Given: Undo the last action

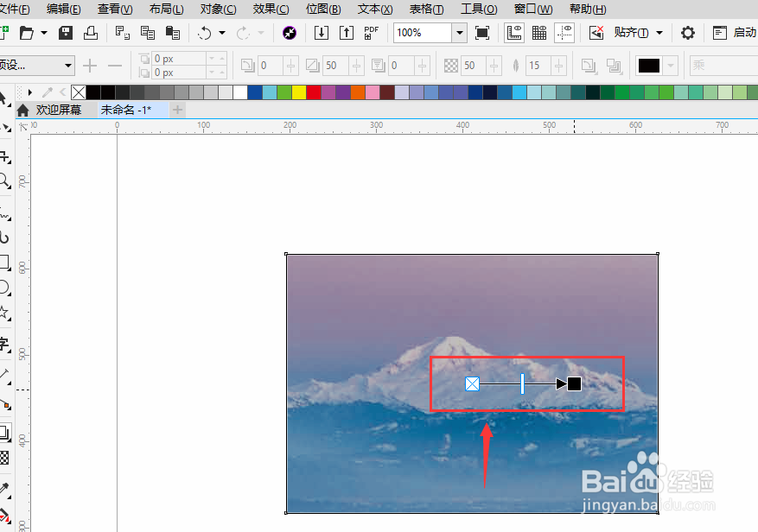Looking at the screenshot, I should (205, 33).
